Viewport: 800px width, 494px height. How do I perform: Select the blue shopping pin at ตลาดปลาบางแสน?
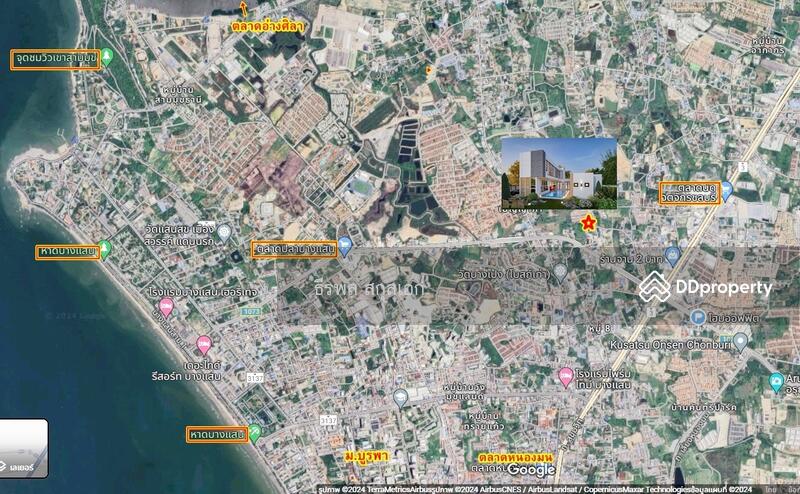point(345,246)
